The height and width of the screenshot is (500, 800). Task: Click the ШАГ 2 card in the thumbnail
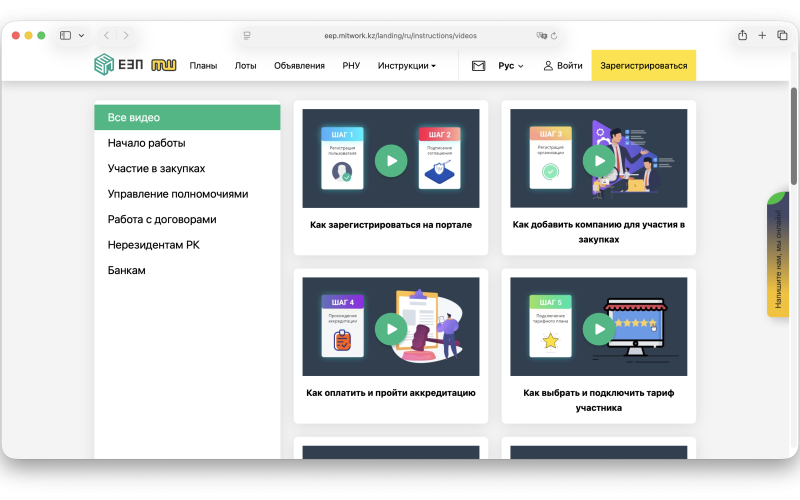[x=439, y=158]
